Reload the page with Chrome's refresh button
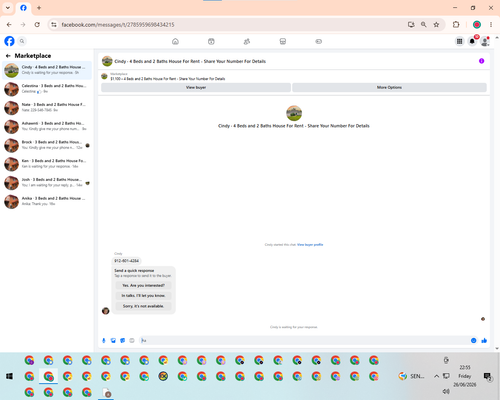 point(37,25)
